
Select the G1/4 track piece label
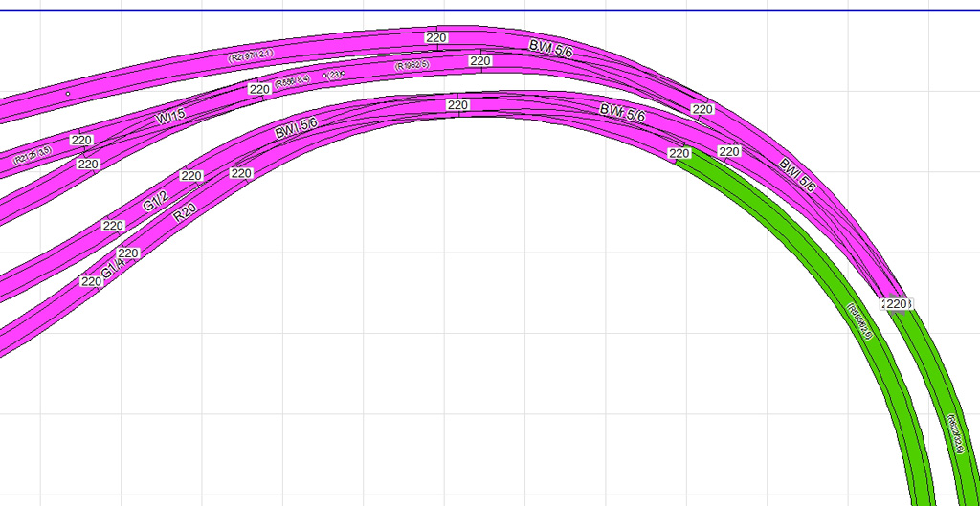[x=112, y=269]
